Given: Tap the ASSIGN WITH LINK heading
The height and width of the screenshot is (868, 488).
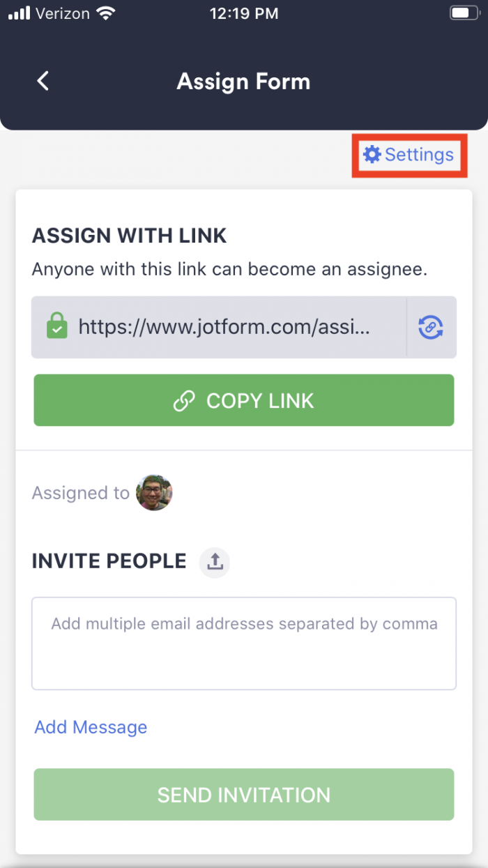Looking at the screenshot, I should 130,236.
